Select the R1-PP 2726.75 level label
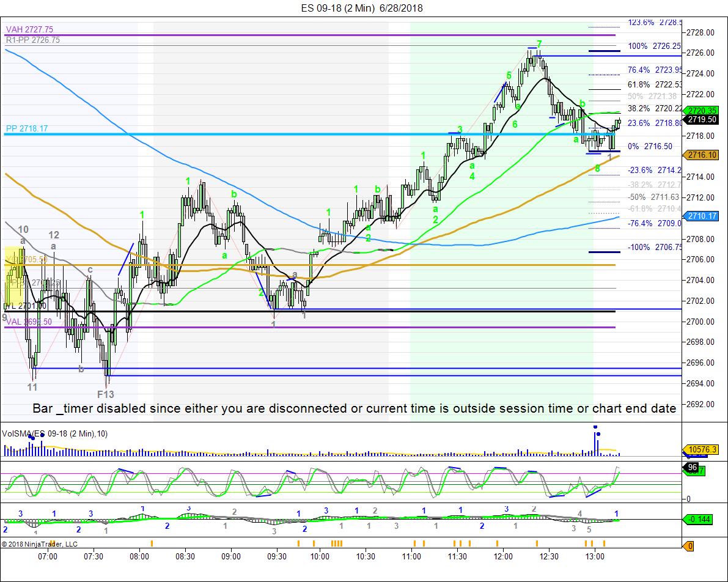The image size is (728, 582). [33, 40]
